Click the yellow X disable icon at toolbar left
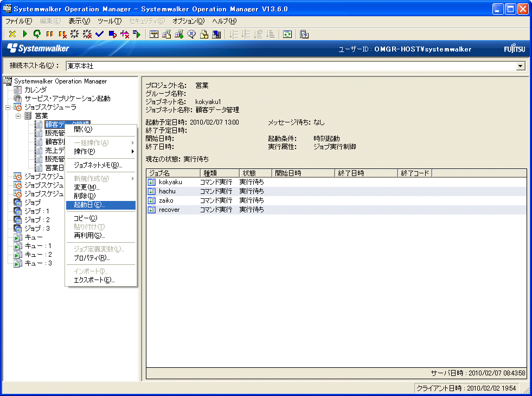The image size is (532, 396). point(12,34)
